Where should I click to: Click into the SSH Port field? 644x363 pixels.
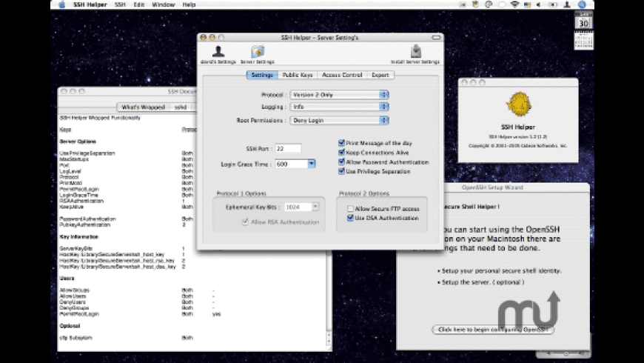(x=289, y=148)
